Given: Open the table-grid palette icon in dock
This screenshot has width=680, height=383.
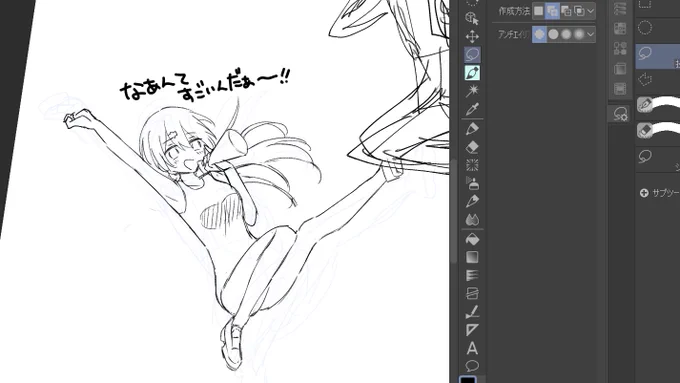Looking at the screenshot, I should 620,29.
